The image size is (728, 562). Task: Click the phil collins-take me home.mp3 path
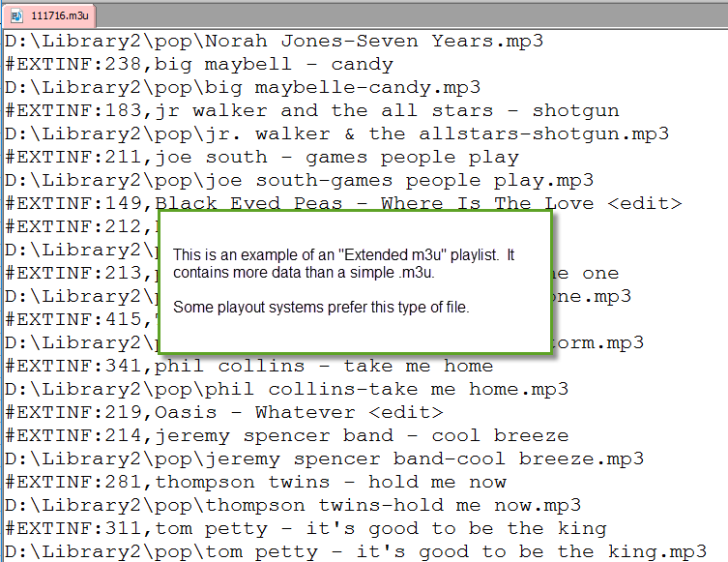pyautogui.click(x=286, y=389)
